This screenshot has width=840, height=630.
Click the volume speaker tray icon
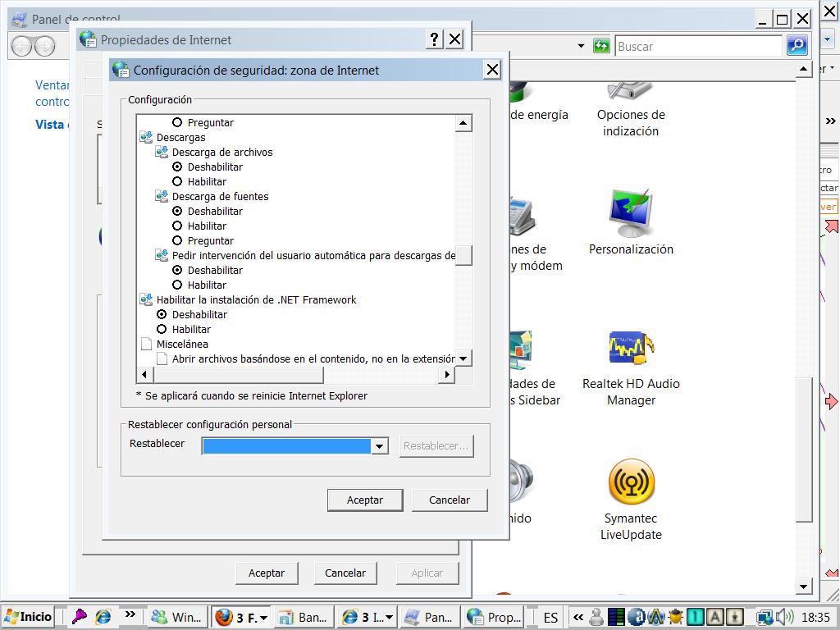(785, 617)
